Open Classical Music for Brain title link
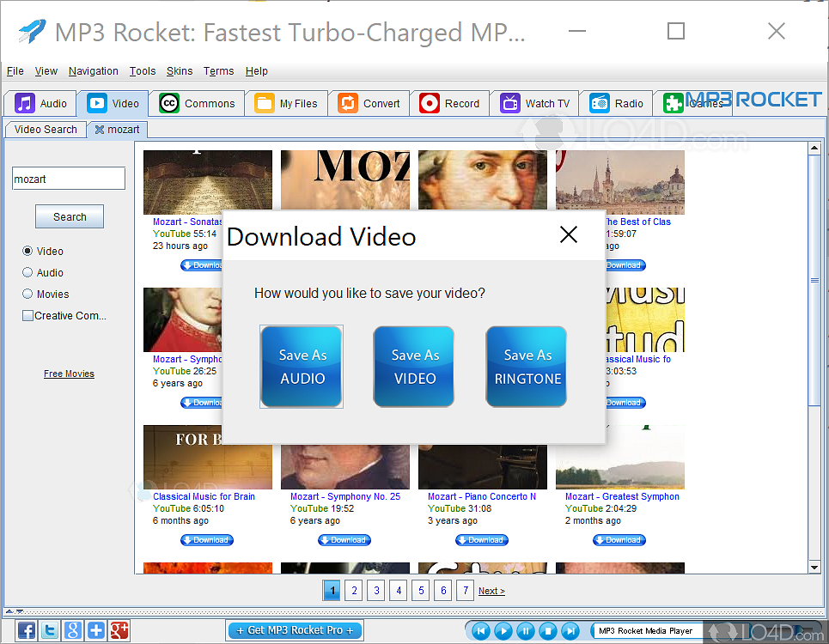Image resolution: width=829 pixels, height=644 pixels. pyautogui.click(x=204, y=496)
